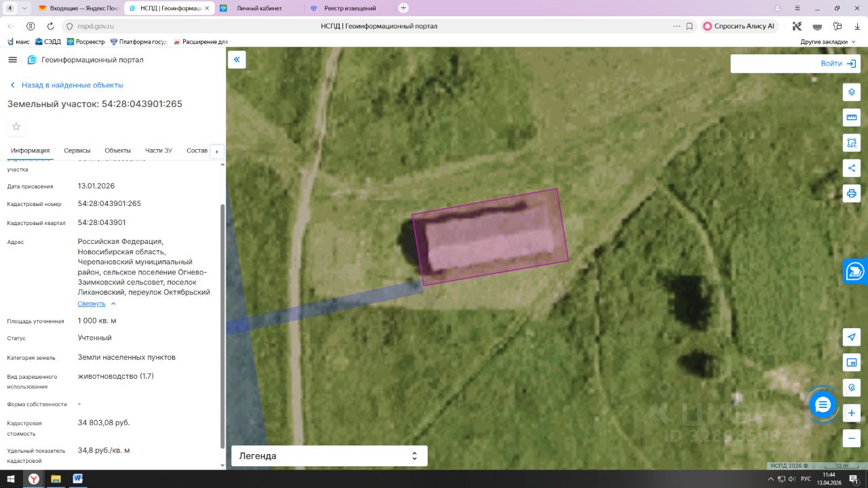Open the map layers panel
This screenshot has width=868, height=488.
pyautogui.click(x=852, y=92)
